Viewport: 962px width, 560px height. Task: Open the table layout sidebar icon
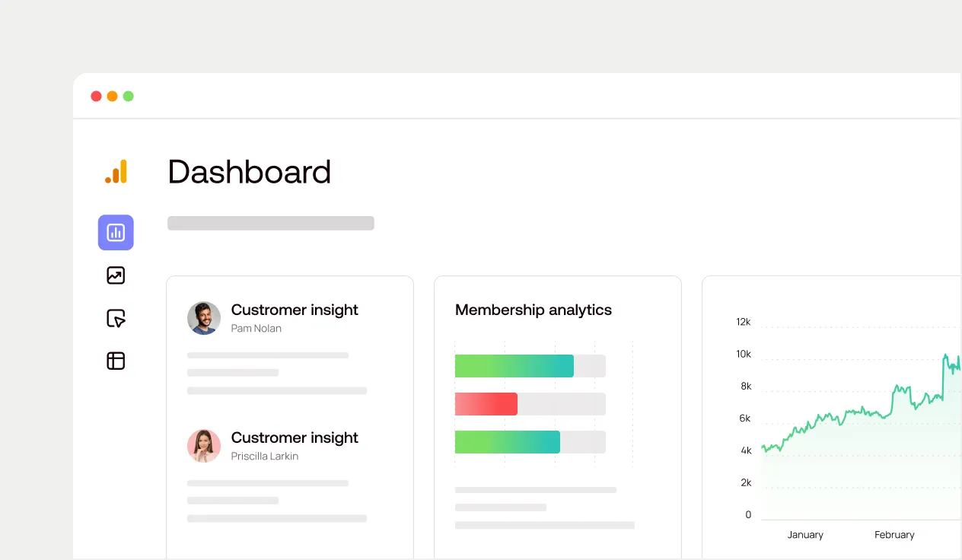point(116,361)
